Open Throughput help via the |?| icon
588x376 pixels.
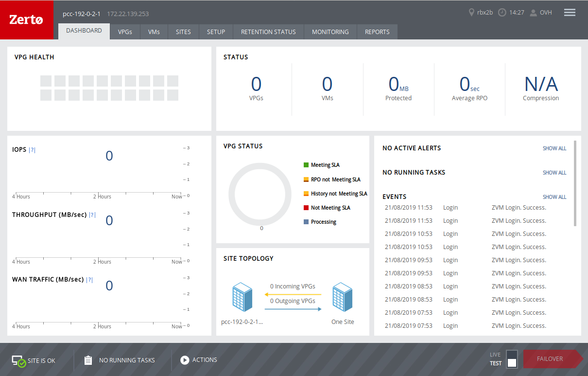92,215
